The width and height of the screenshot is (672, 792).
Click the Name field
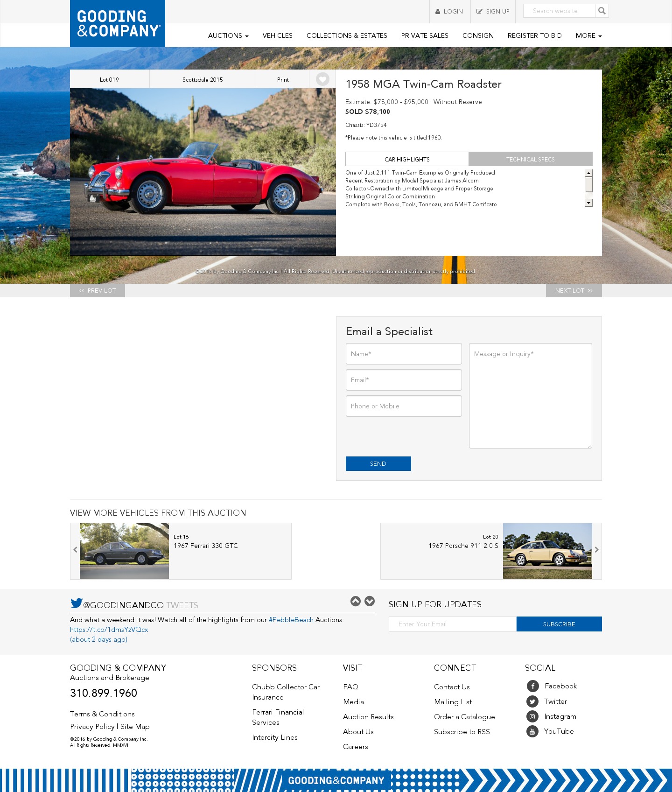tap(404, 354)
